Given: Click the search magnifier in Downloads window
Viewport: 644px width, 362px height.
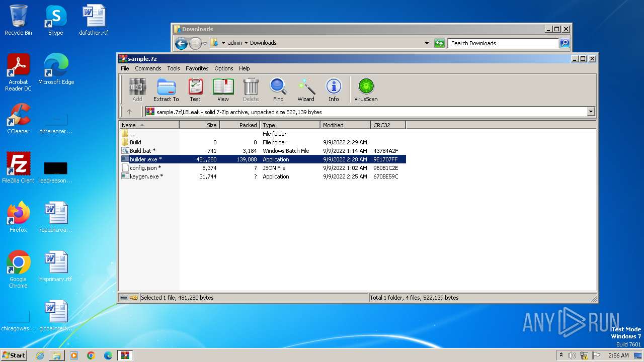Looking at the screenshot, I should tap(565, 43).
